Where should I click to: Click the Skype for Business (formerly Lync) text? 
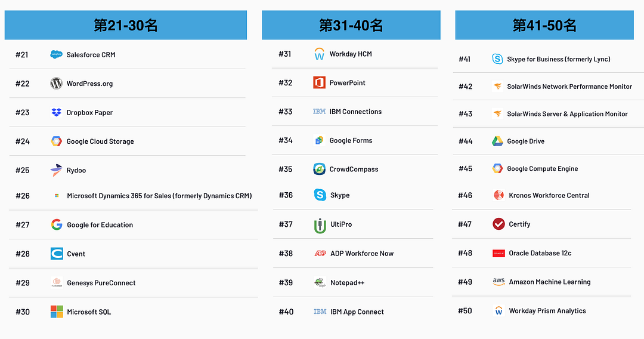[x=559, y=59]
